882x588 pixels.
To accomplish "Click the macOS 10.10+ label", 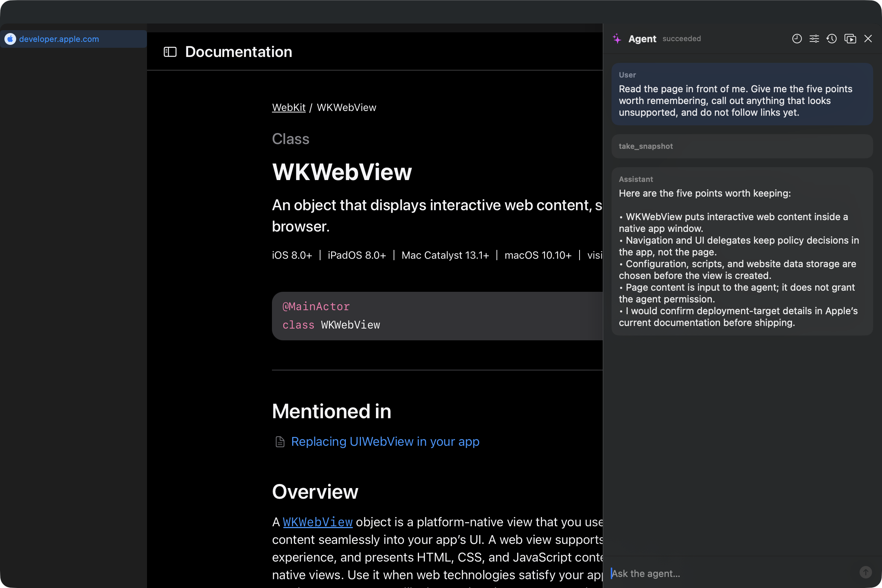I will point(538,255).
